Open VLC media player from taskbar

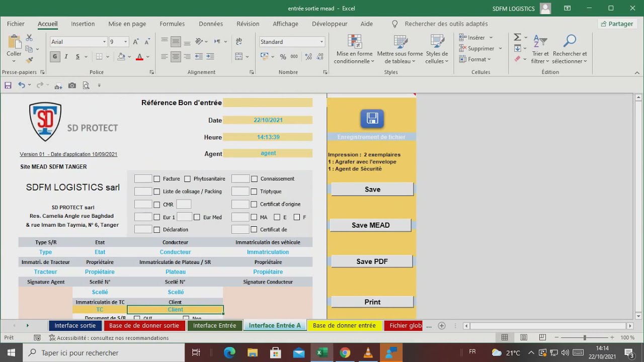click(368, 352)
